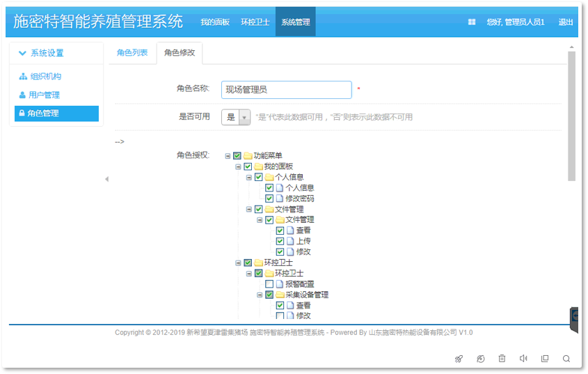The height and width of the screenshot is (374, 588).
Task: Check the 报警配置 permission checkbox
Action: 269,284
